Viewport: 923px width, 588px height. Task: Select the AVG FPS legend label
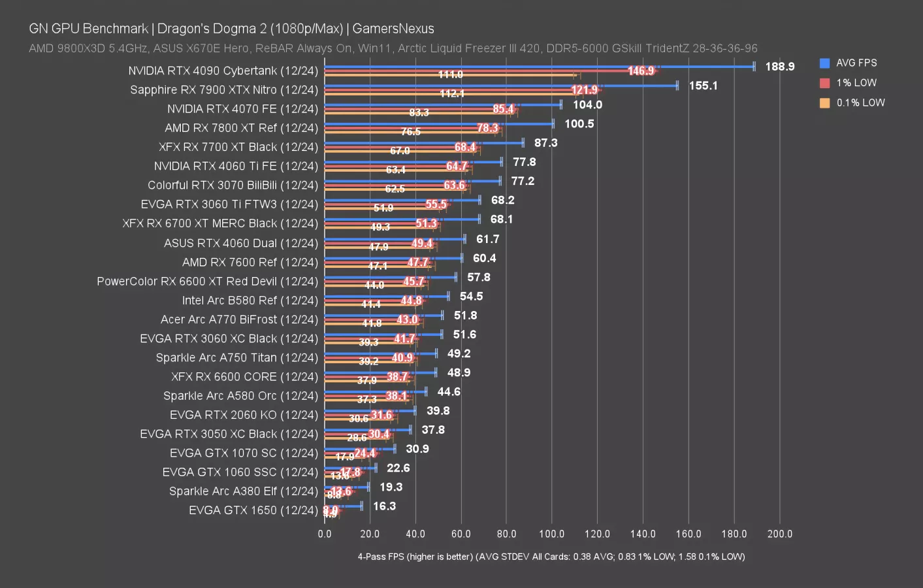pyautogui.click(x=856, y=63)
